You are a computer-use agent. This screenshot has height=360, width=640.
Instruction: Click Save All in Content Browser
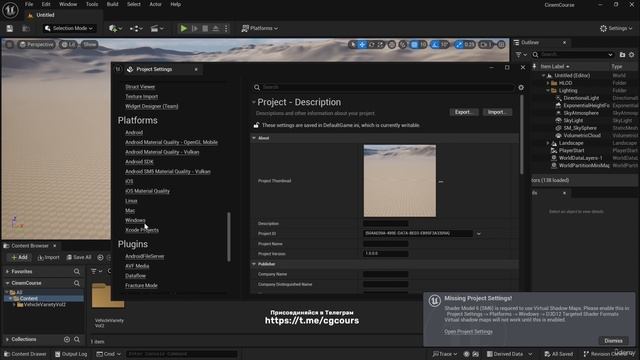point(79,257)
